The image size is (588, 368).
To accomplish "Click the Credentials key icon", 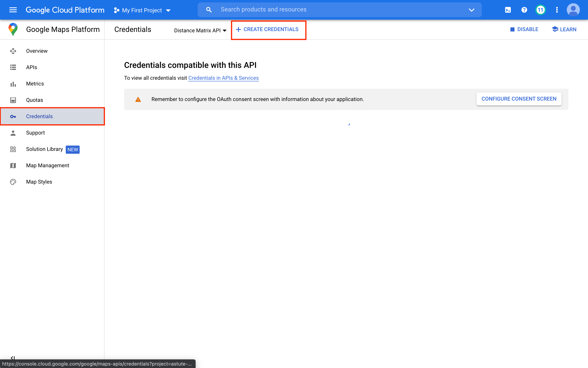I will tap(13, 117).
